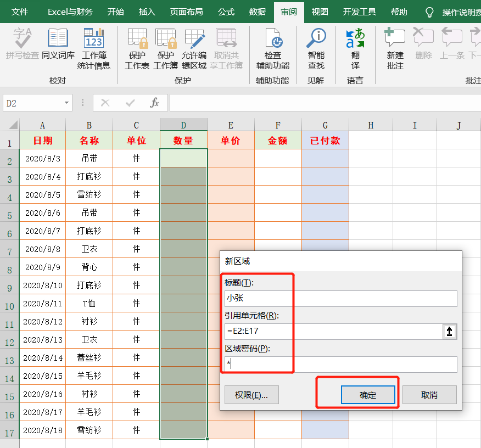Click the cell with date 2020/8/18

(x=43, y=430)
